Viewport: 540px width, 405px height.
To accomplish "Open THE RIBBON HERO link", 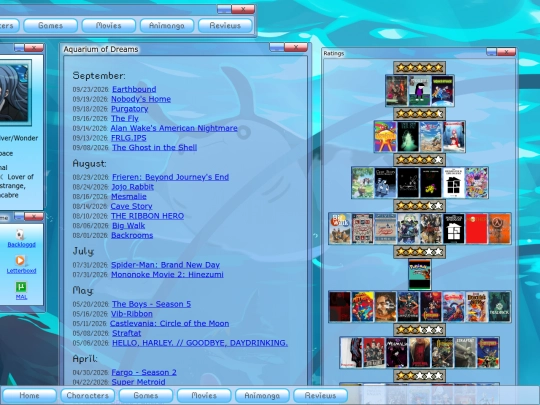I will click(147, 216).
